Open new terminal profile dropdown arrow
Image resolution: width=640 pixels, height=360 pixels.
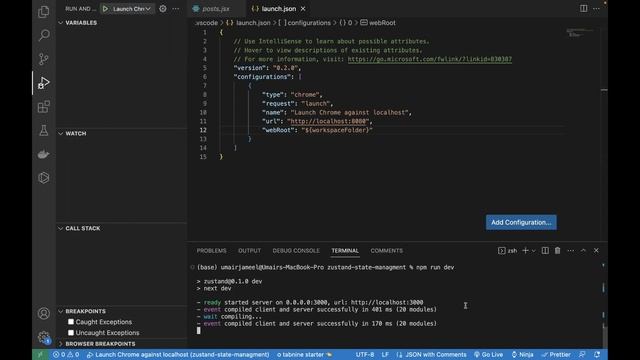click(x=533, y=251)
